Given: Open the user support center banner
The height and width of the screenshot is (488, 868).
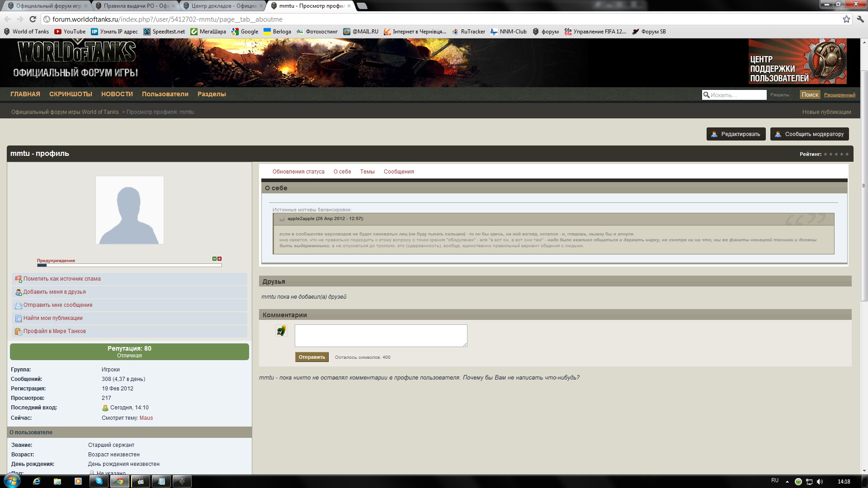Looking at the screenshot, I should click(x=797, y=61).
